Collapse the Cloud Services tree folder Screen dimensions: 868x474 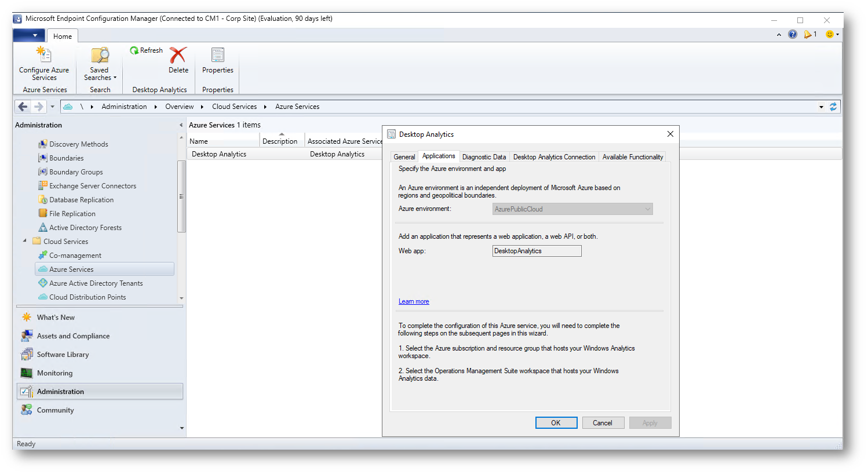[x=24, y=241]
